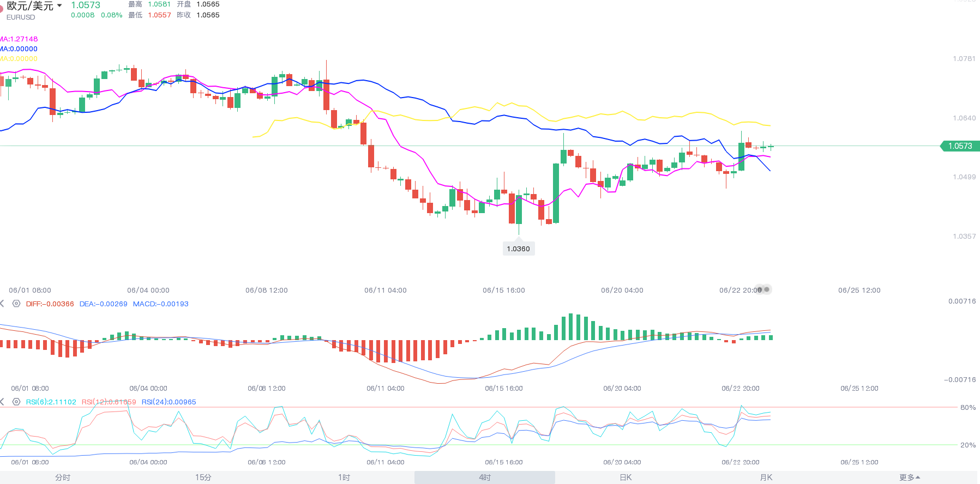Open the 欧元/美元 symbol dropdown arrow

59,5
